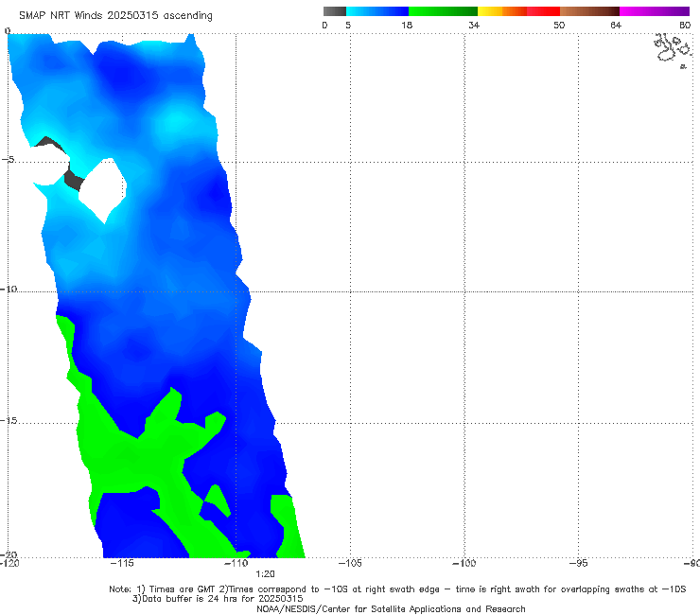Click the latitude axis label '-10'

[9, 289]
